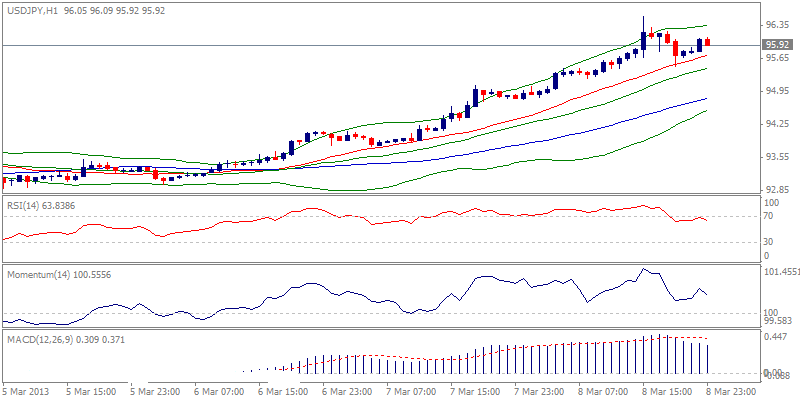Select the 95.92 current price tag
This screenshot has width=800, height=400.
pos(777,45)
